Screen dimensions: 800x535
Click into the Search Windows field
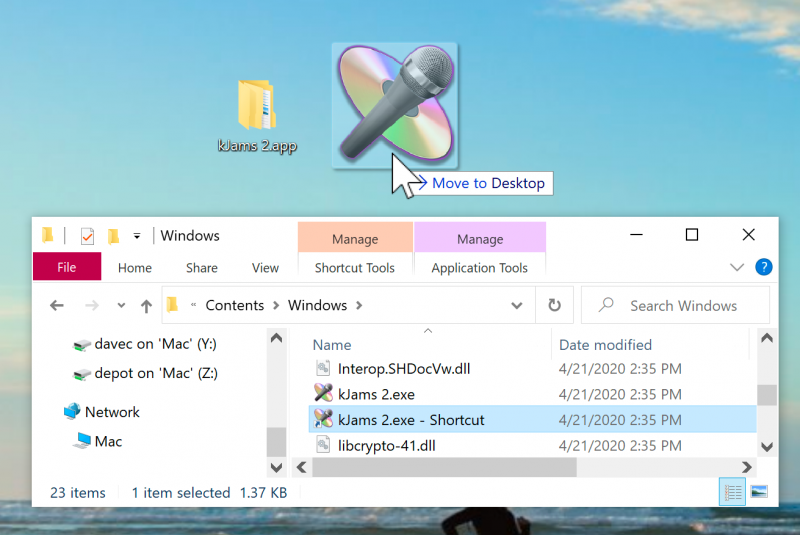click(x=676, y=305)
